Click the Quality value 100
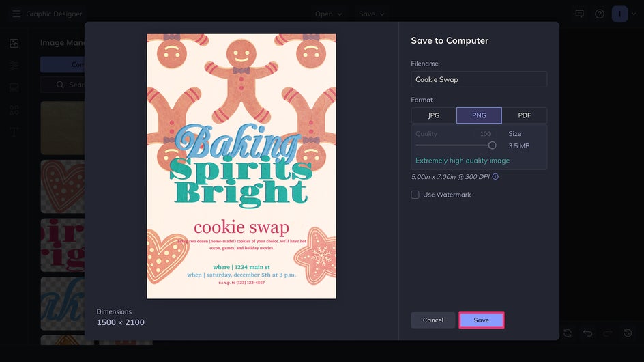This screenshot has width=644, height=362. (x=485, y=134)
